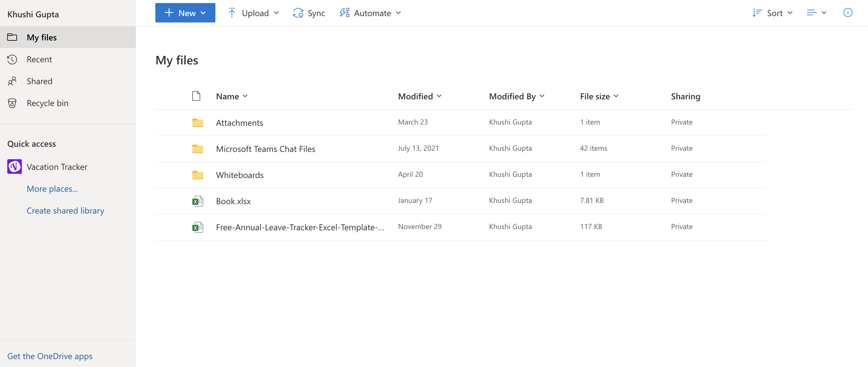The width and height of the screenshot is (868, 367).
Task: Select the Attachments folder row
Action: pos(239,122)
